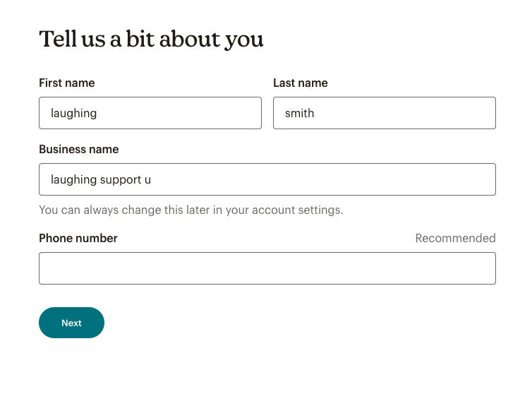Viewport: 532px width, 394px height.
Task: Click the "Recommended" hint text
Action: [x=455, y=238]
